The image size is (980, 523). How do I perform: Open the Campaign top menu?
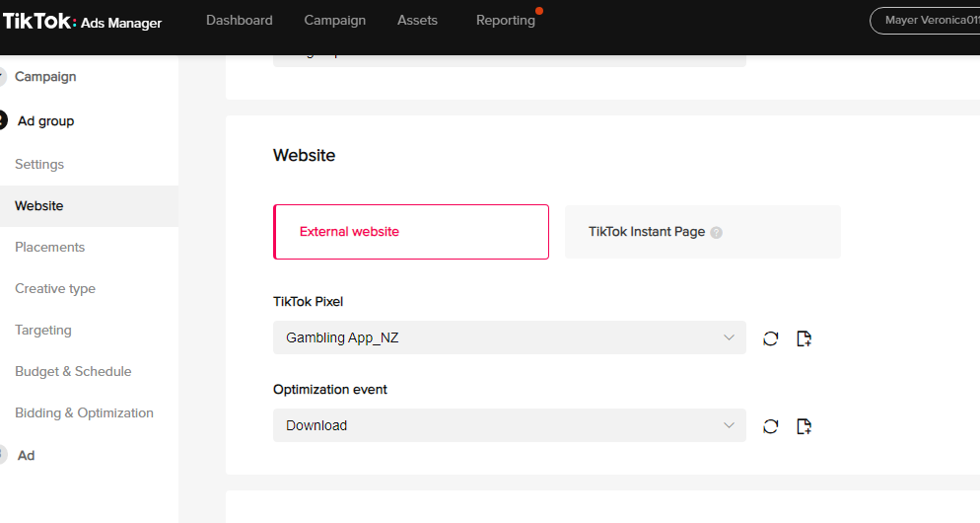click(x=335, y=20)
